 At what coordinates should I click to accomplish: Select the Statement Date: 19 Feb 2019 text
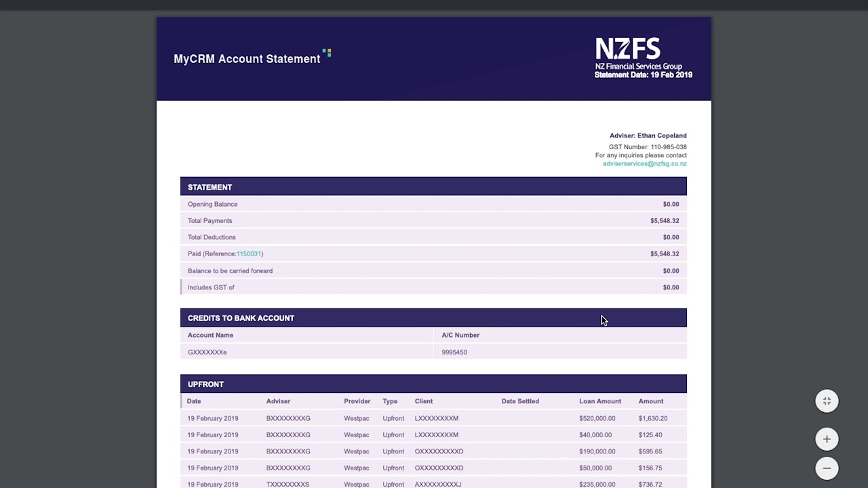pos(644,75)
